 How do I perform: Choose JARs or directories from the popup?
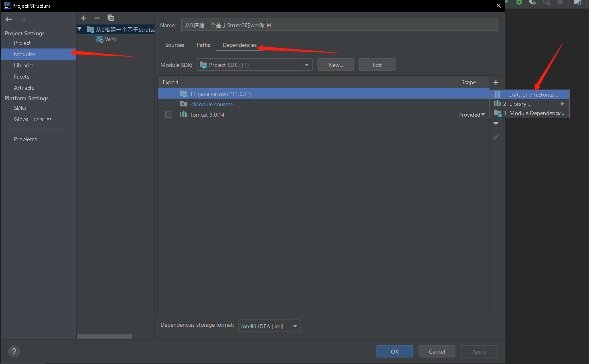coord(530,95)
